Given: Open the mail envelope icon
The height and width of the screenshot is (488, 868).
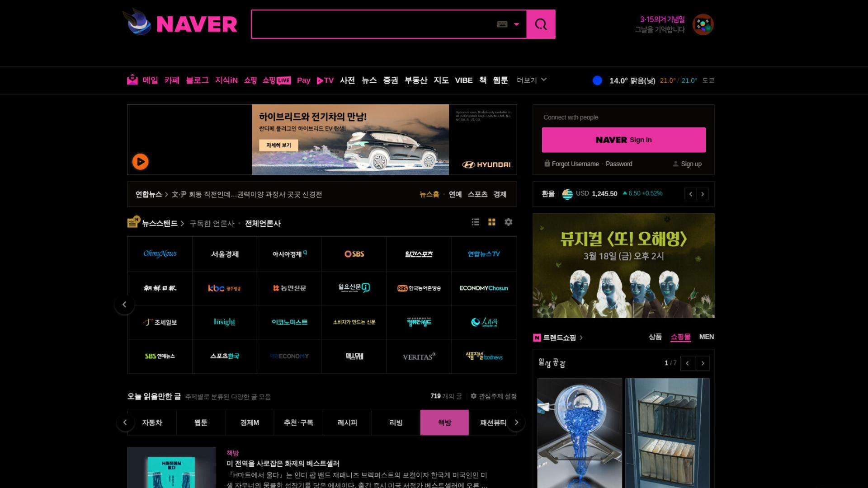Looking at the screenshot, I should click(x=132, y=80).
